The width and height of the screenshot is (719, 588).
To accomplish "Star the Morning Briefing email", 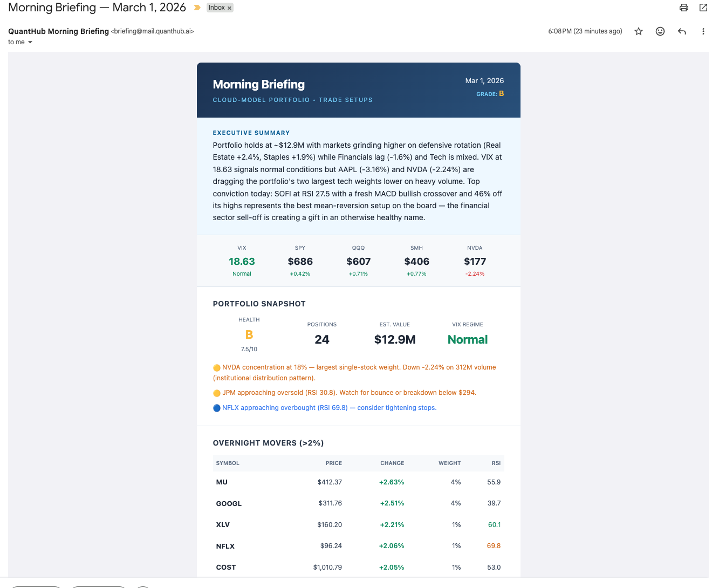I will (x=639, y=31).
